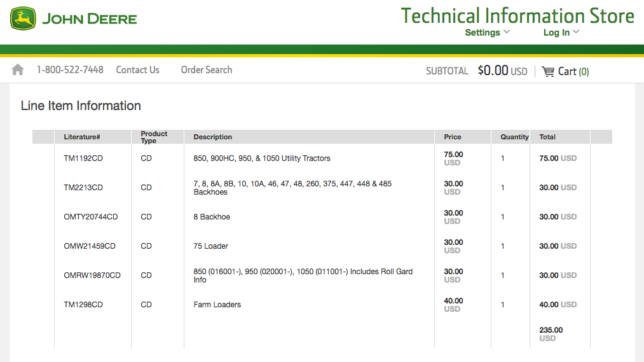Click the 75.00 USD price of TM1192CD
Image resolution: width=644 pixels, height=362 pixels.
(453, 158)
